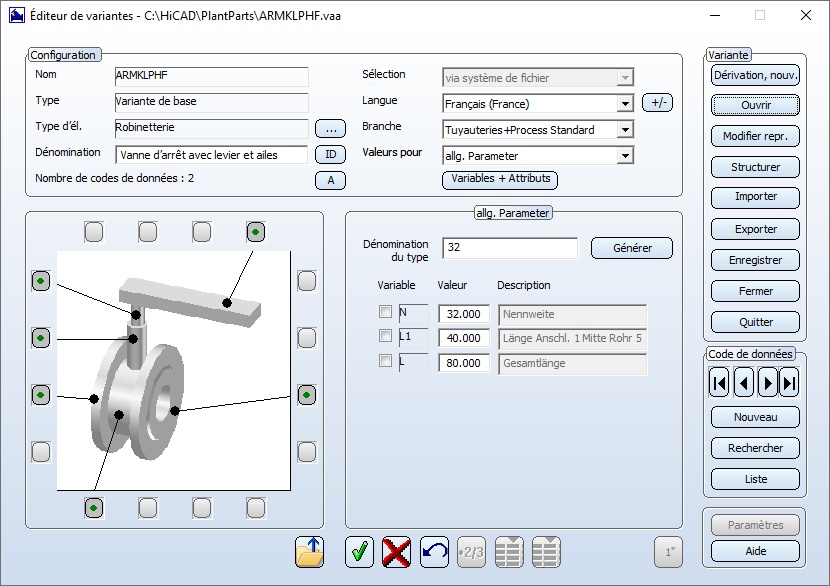Confirm with the green checkmark icon
The image size is (830, 586).
(360, 552)
